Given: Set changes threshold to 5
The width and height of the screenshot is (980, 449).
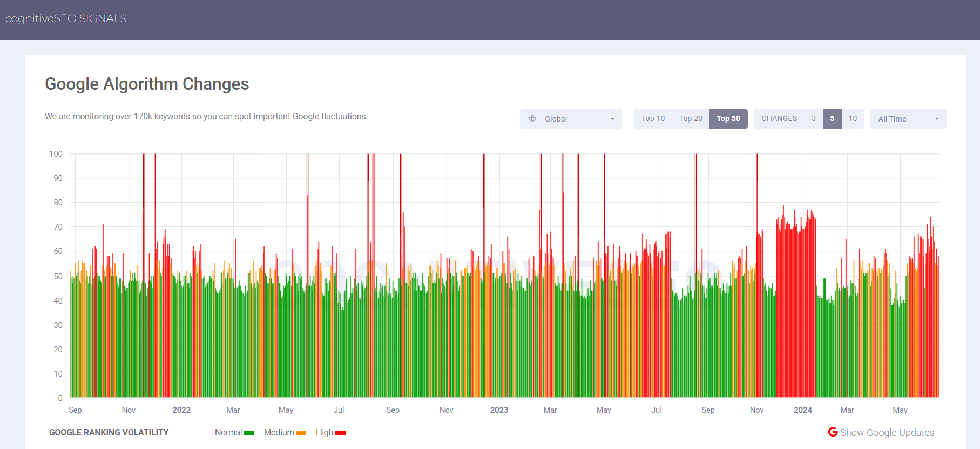Looking at the screenshot, I should 832,119.
